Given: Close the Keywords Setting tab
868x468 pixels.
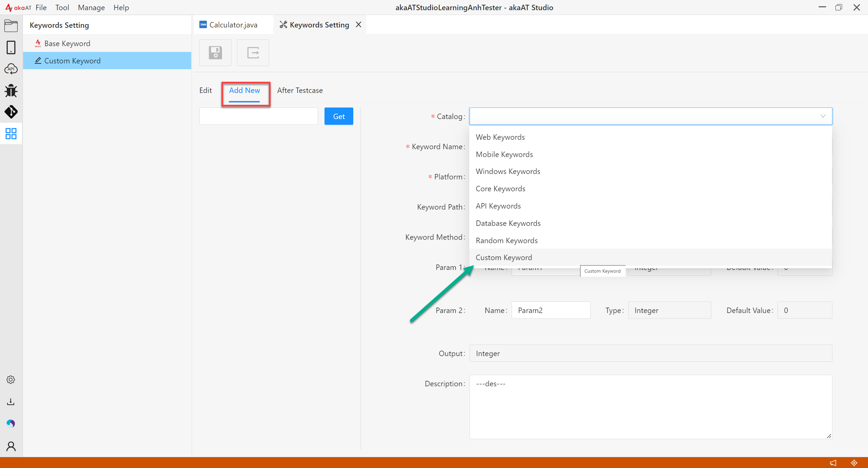Looking at the screenshot, I should [x=358, y=24].
